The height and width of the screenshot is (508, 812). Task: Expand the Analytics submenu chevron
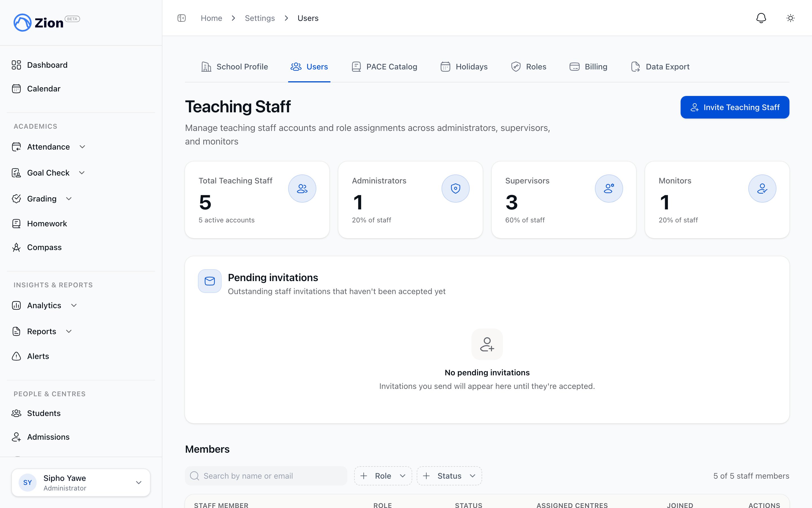(74, 305)
